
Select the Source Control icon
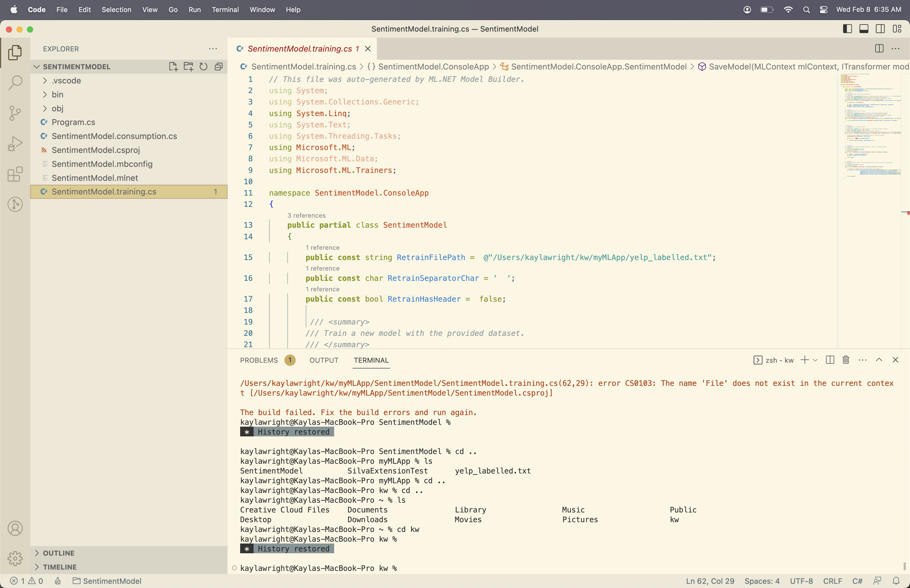click(15, 113)
